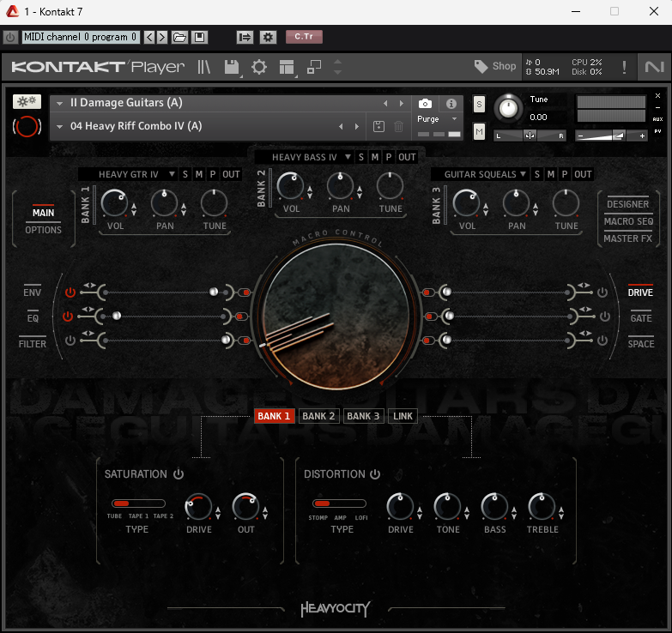Click the NI logo icon

click(655, 67)
